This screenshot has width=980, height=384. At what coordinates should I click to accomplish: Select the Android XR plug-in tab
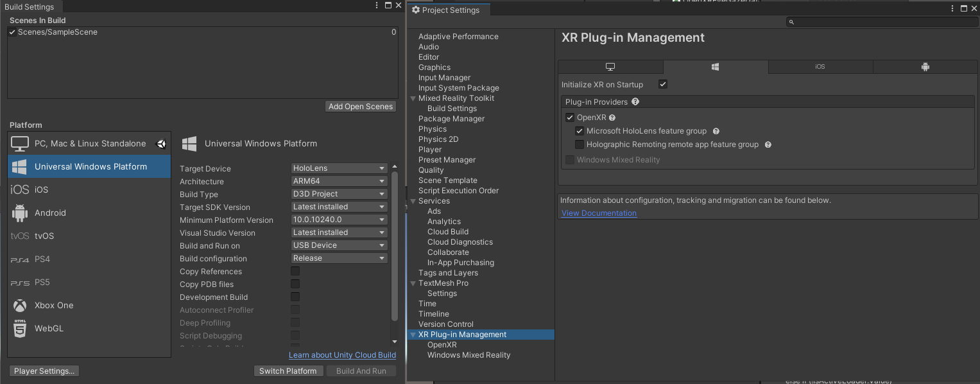(x=925, y=66)
